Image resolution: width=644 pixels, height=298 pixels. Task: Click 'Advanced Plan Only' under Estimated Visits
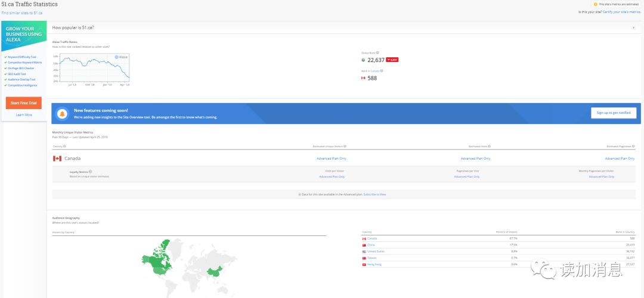click(x=476, y=159)
